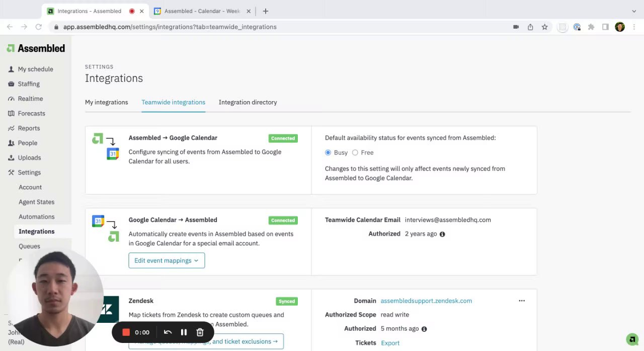Click the Staffing icon in sidebar
This screenshot has height=351, width=644.
(x=11, y=84)
